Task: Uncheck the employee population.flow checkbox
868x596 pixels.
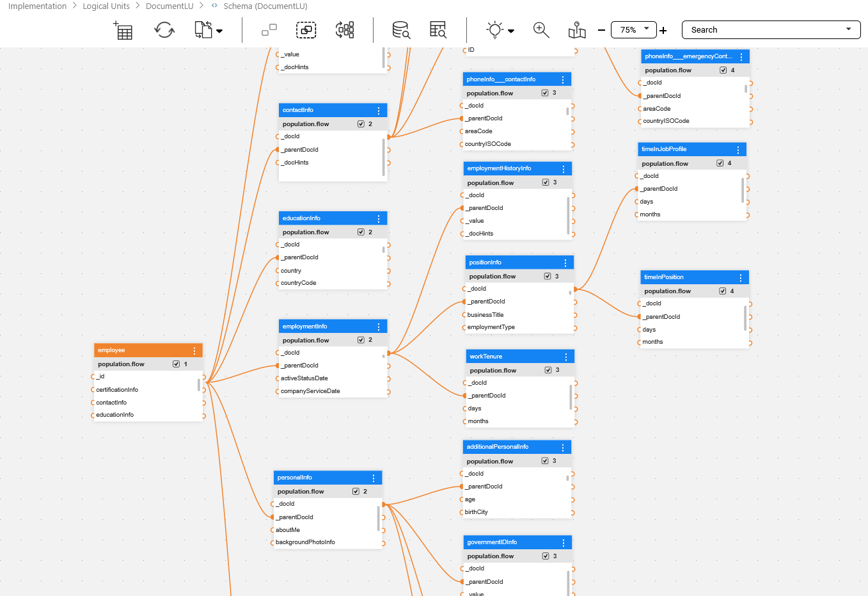Action: (x=176, y=364)
